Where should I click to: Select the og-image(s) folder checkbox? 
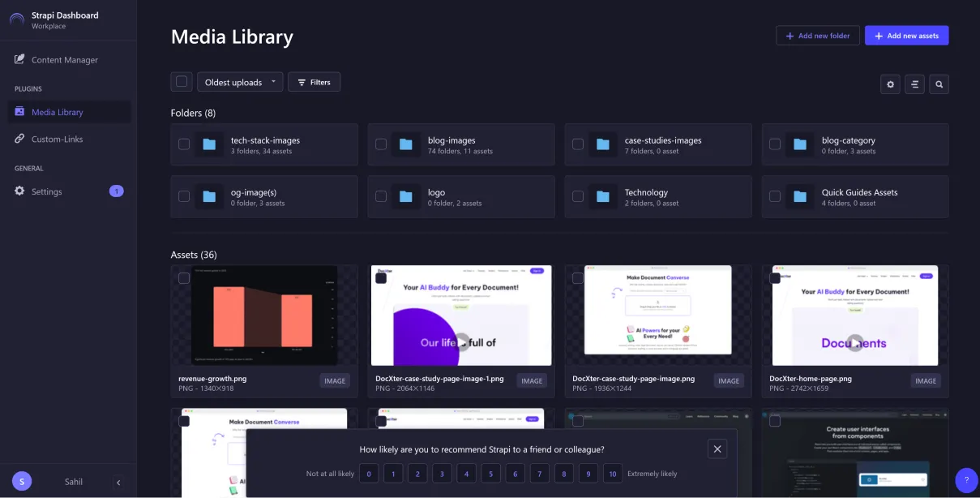pyautogui.click(x=184, y=196)
